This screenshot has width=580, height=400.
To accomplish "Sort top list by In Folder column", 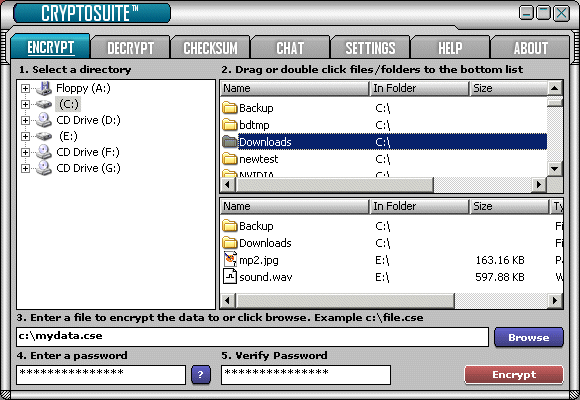I will pos(420,88).
